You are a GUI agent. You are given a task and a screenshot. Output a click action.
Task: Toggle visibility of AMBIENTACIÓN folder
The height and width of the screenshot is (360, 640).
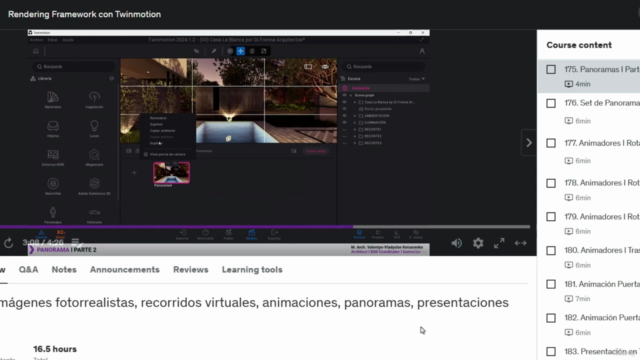coord(344,116)
